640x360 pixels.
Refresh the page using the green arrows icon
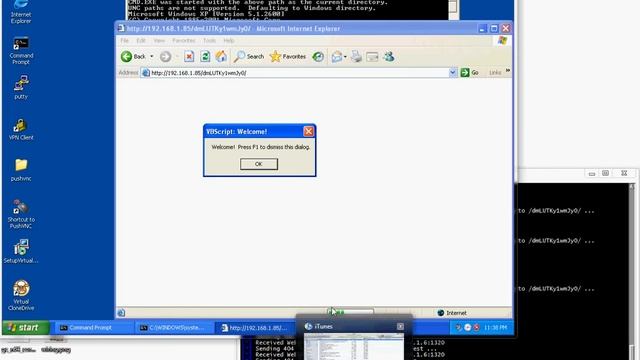[x=205, y=56]
